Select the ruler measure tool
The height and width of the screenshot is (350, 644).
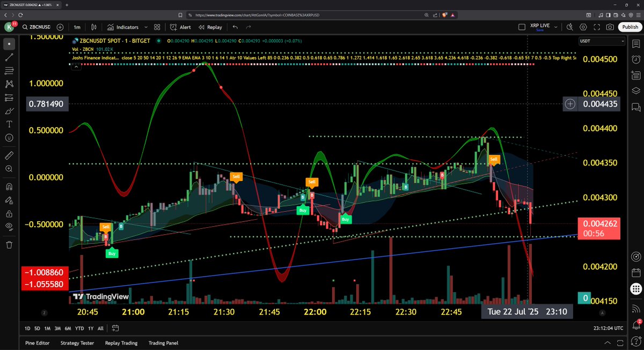coord(9,155)
